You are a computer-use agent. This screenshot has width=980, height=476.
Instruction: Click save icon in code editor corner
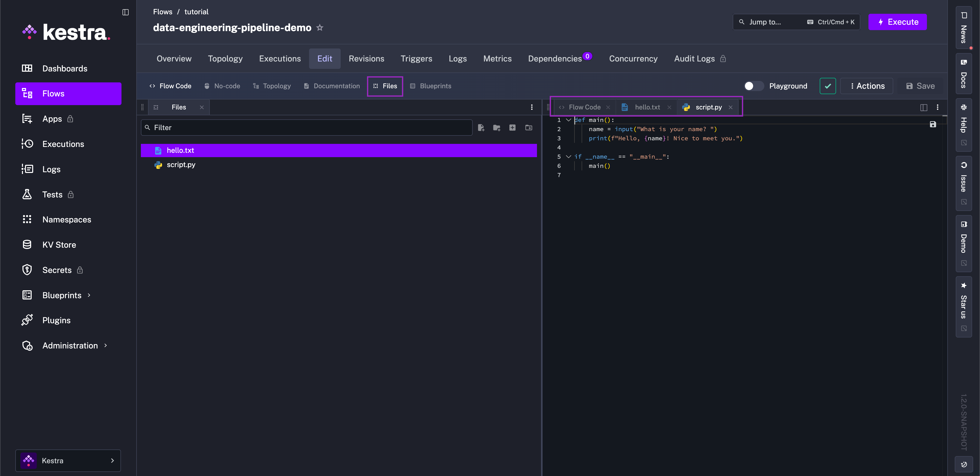click(x=933, y=124)
